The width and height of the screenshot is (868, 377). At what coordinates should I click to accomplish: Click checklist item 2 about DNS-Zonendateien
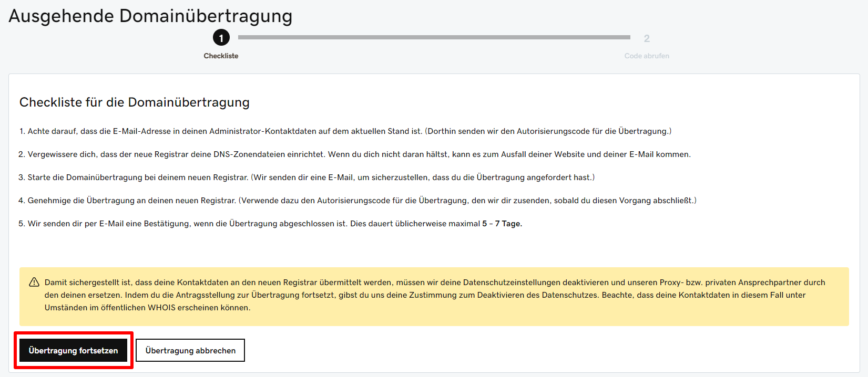355,154
